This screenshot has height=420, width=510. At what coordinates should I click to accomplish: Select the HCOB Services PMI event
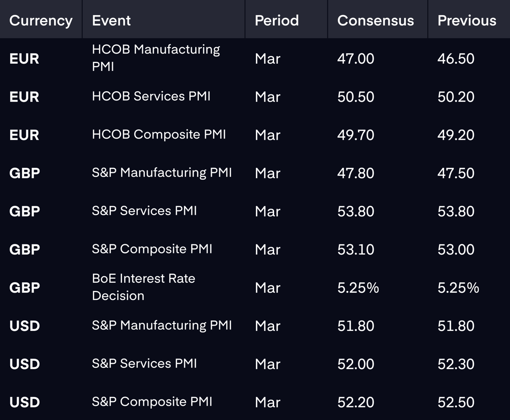point(151,96)
